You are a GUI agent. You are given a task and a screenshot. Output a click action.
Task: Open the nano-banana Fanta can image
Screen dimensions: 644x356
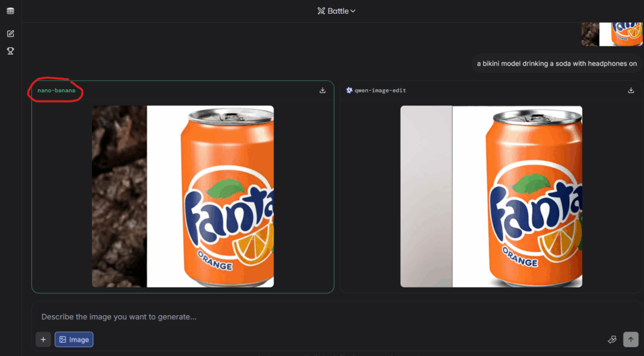[x=183, y=196]
